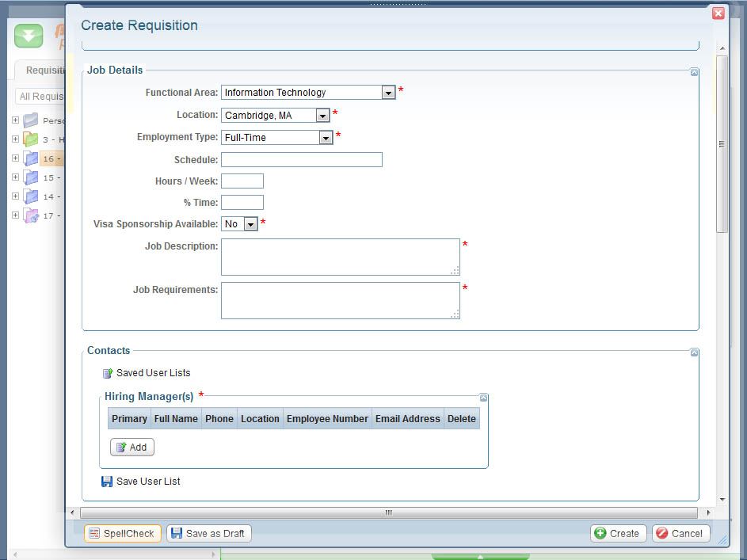The height and width of the screenshot is (560, 747).
Task: Collapse the Job Details section
Action: 694,72
